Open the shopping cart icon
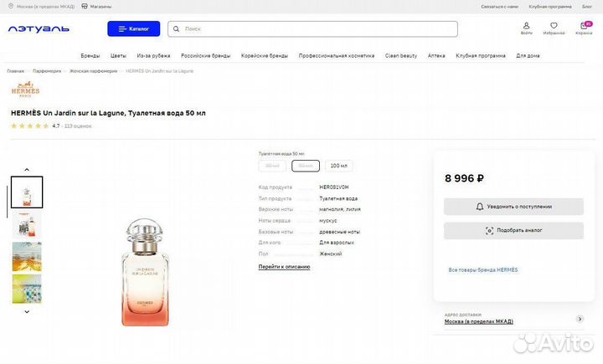 [x=583, y=26]
